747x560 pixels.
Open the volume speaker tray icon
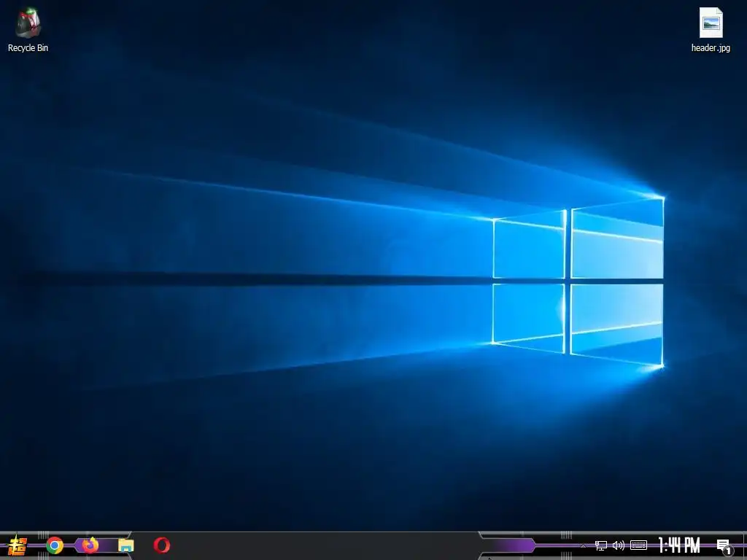[x=619, y=545]
